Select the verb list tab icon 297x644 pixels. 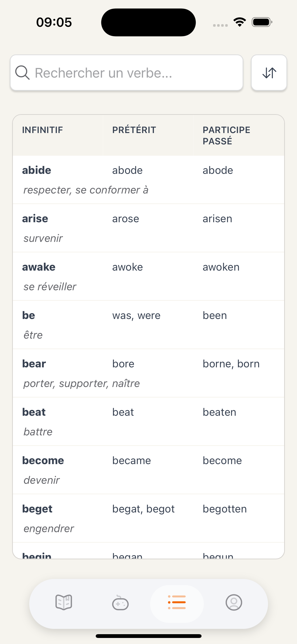click(x=177, y=602)
